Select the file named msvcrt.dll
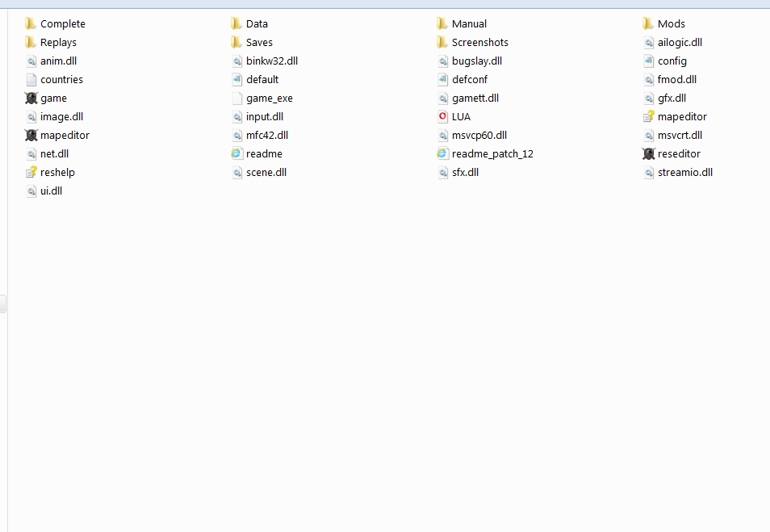This screenshot has height=532, width=770. tap(673, 135)
